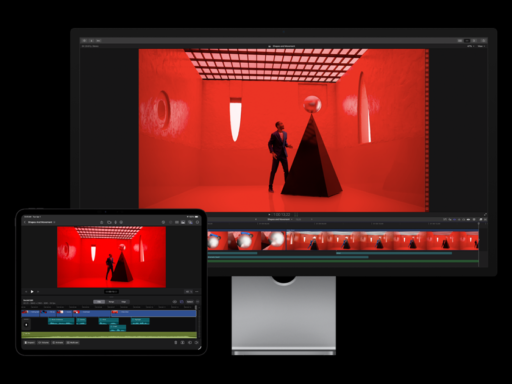The width and height of the screenshot is (512, 384).
Task: Open the View menu above the Mac viewer
Action: [481, 46]
